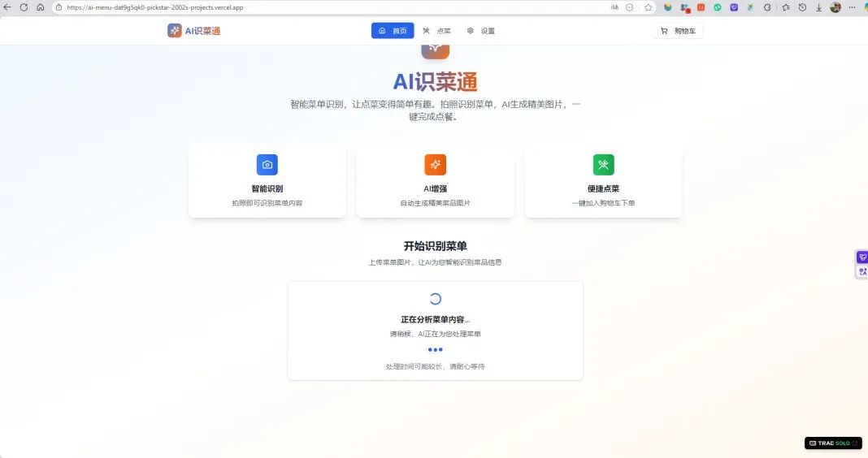The image size is (868, 458).
Task: Open the read aloud icon in address bar
Action: click(x=614, y=7)
